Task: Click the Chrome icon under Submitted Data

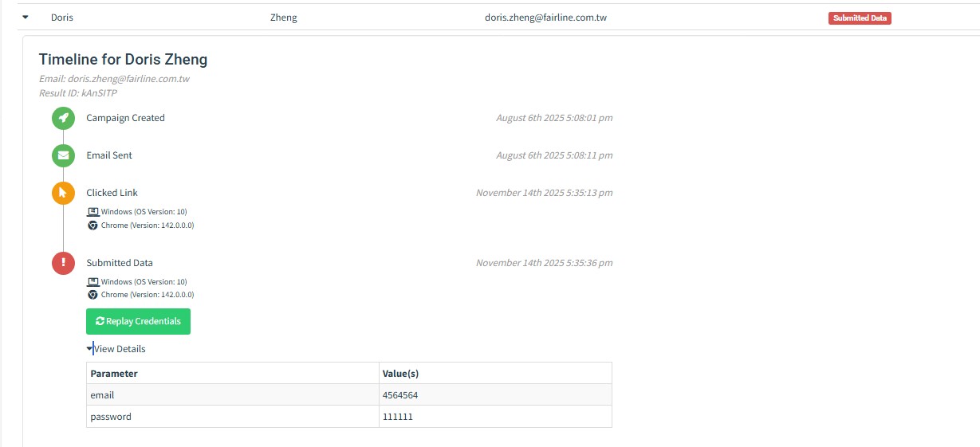Action: click(x=92, y=295)
